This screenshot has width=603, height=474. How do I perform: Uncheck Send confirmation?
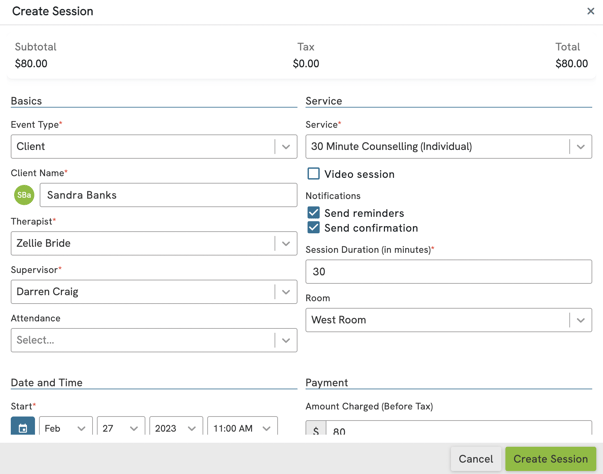tap(313, 228)
